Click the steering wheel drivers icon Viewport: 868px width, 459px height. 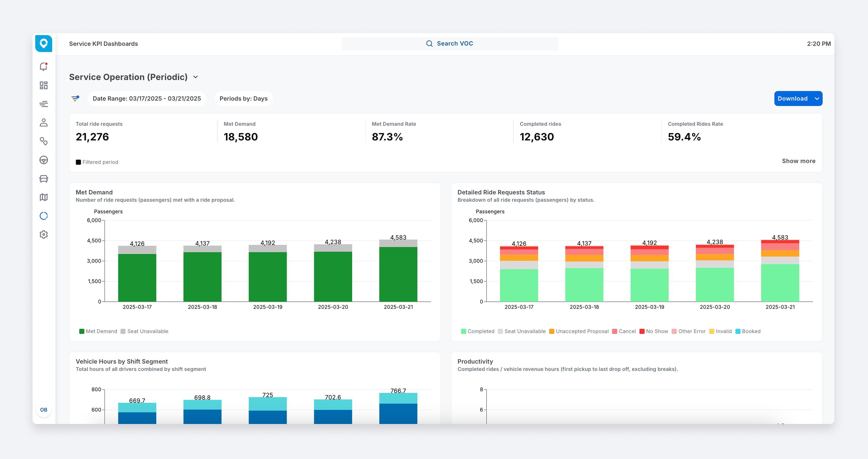point(43,160)
